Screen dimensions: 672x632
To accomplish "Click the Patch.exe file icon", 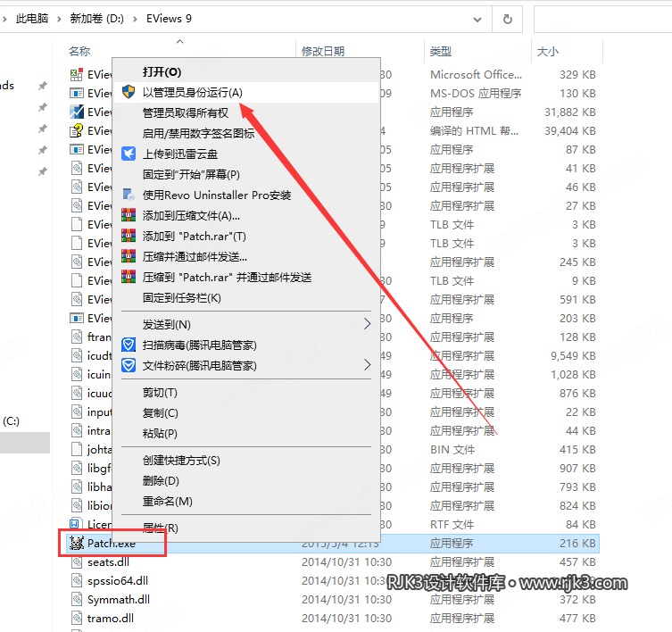I will pyautogui.click(x=77, y=544).
